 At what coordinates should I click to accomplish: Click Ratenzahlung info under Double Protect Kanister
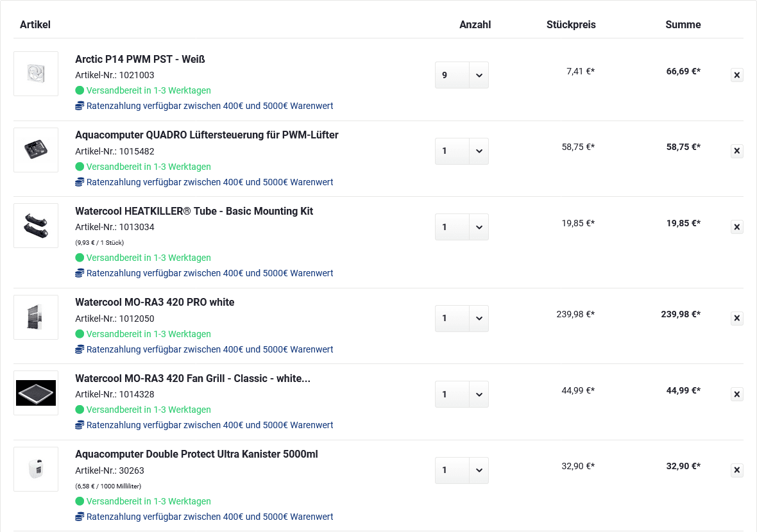click(x=204, y=517)
